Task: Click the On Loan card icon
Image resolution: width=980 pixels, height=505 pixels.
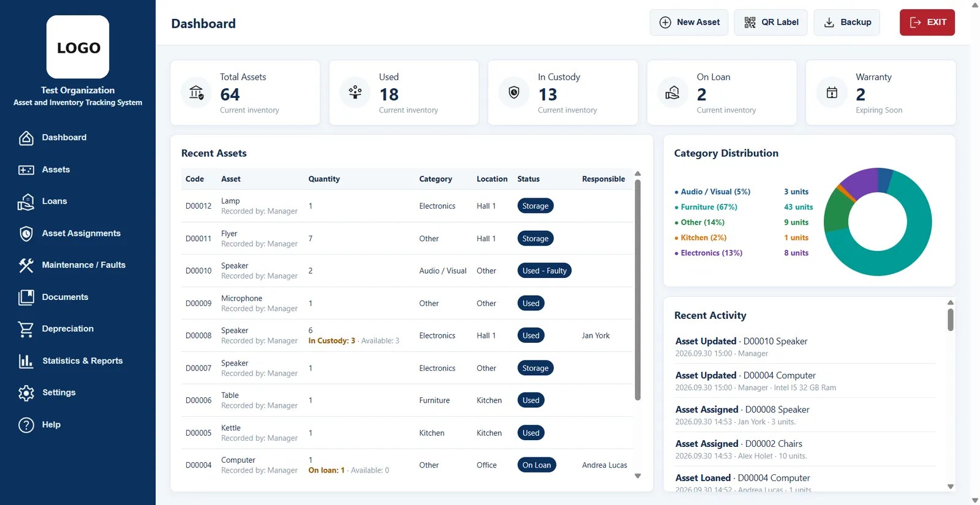Action: [x=673, y=92]
